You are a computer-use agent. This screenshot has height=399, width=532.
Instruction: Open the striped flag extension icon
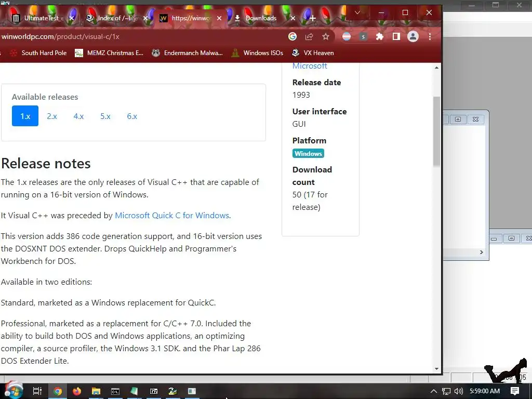pyautogui.click(x=347, y=37)
